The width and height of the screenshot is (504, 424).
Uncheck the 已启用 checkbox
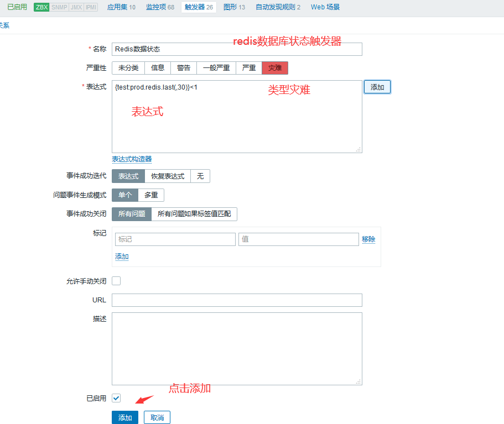coord(116,398)
